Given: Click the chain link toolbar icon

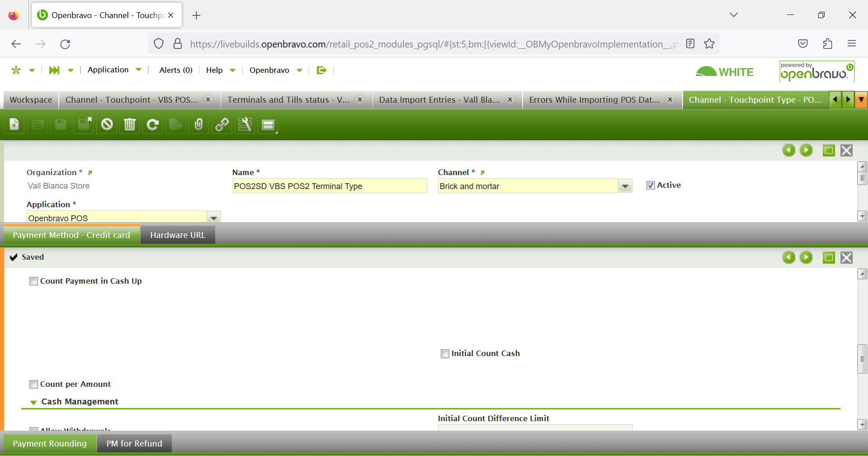Looking at the screenshot, I should pos(222,124).
